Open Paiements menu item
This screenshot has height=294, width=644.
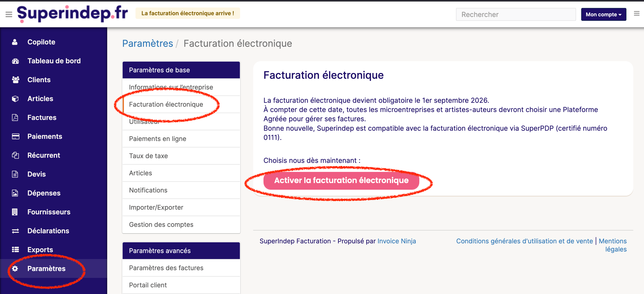[x=54, y=136]
